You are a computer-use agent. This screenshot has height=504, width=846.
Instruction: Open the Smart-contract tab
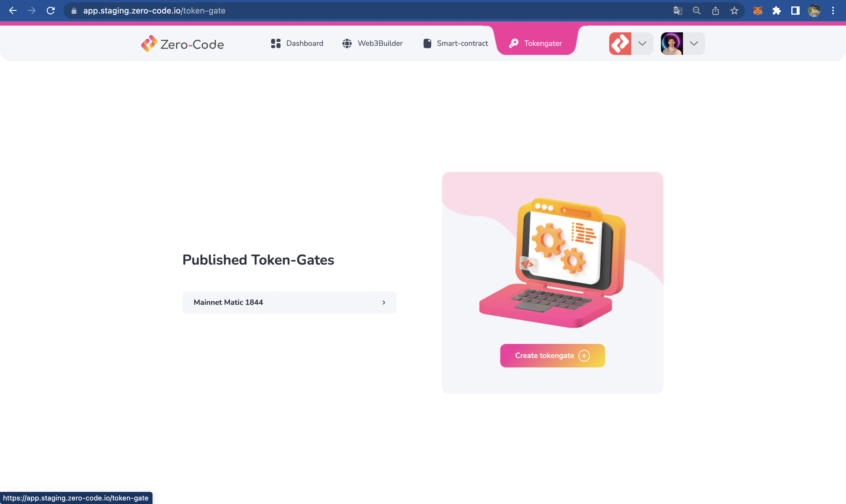point(455,43)
